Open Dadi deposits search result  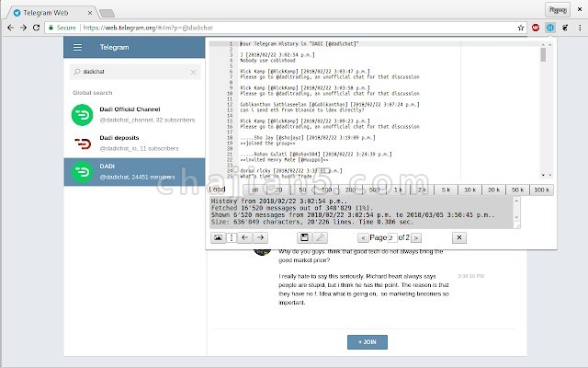[134, 144]
